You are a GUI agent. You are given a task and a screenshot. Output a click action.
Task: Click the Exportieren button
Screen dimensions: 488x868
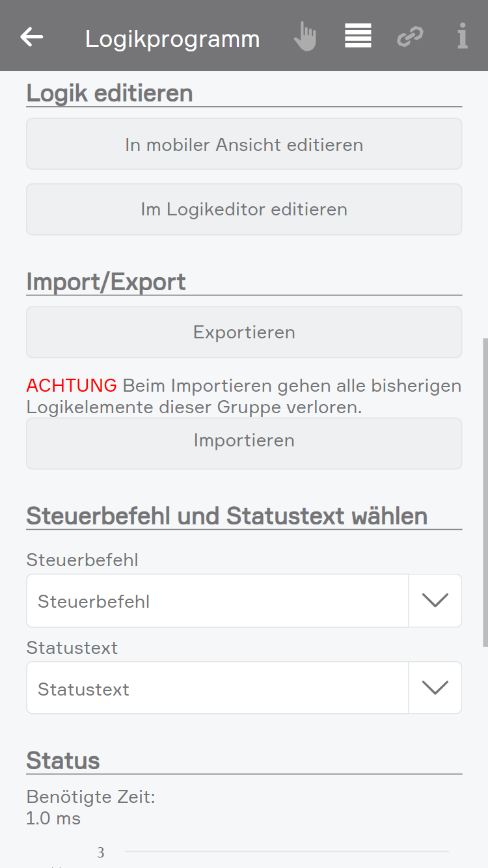244,332
